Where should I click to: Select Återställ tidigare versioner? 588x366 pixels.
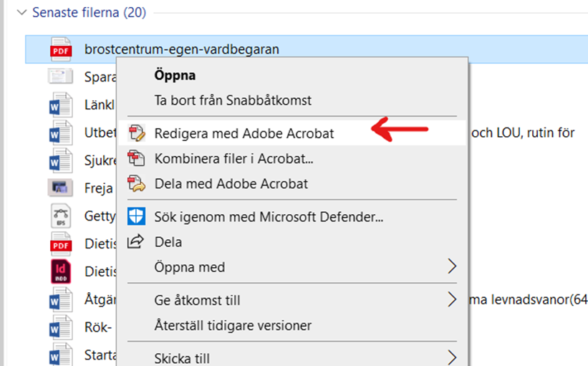tap(233, 325)
